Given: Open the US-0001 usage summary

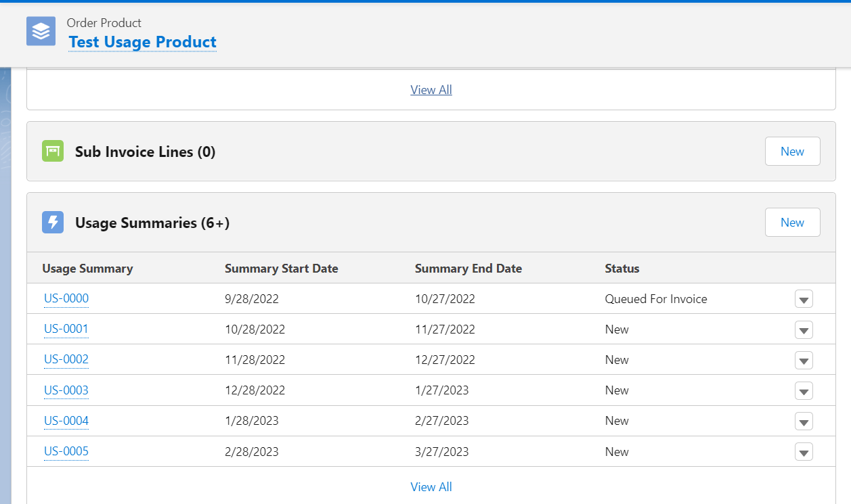Looking at the screenshot, I should [x=66, y=329].
